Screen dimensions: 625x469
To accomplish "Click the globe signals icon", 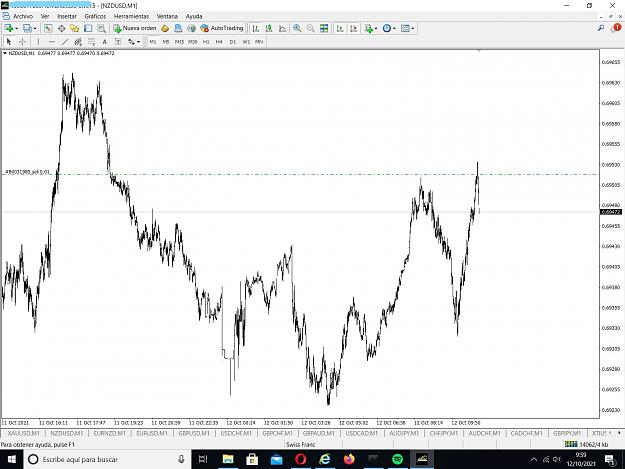I will [x=191, y=28].
